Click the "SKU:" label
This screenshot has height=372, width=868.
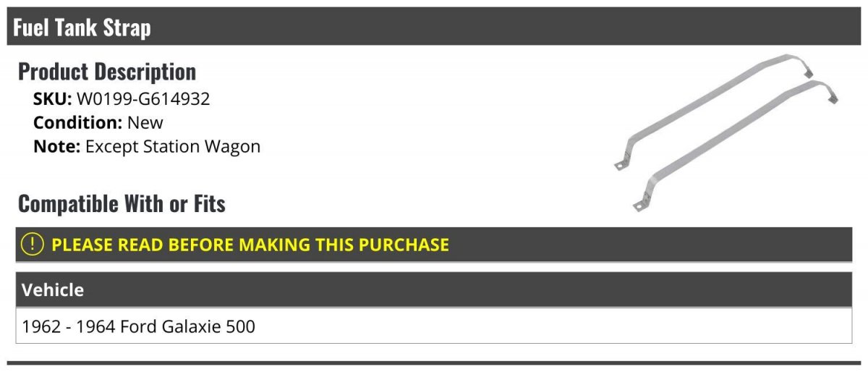53,99
